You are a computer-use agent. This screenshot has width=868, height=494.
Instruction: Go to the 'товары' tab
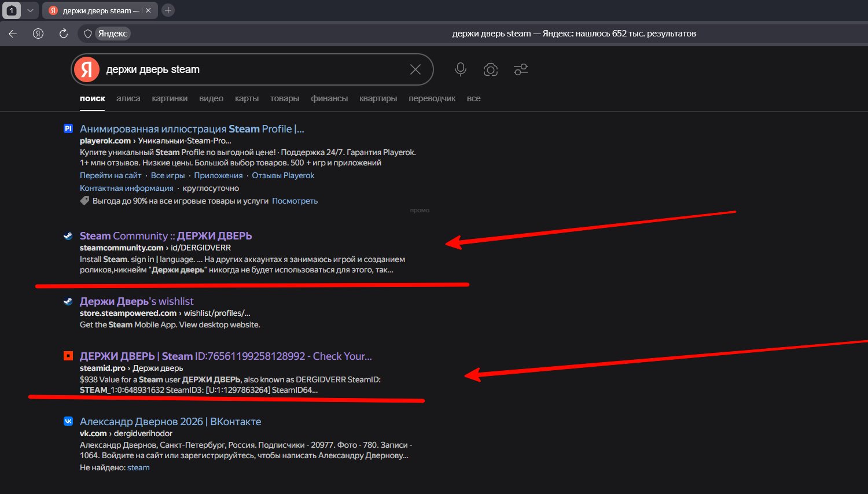pyautogui.click(x=285, y=98)
